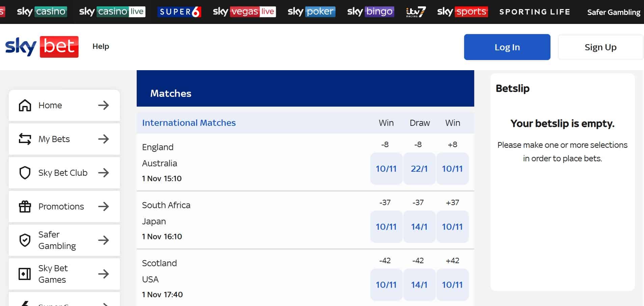Select the 22/1 draw odds
This screenshot has height=306, width=644.
419,169
